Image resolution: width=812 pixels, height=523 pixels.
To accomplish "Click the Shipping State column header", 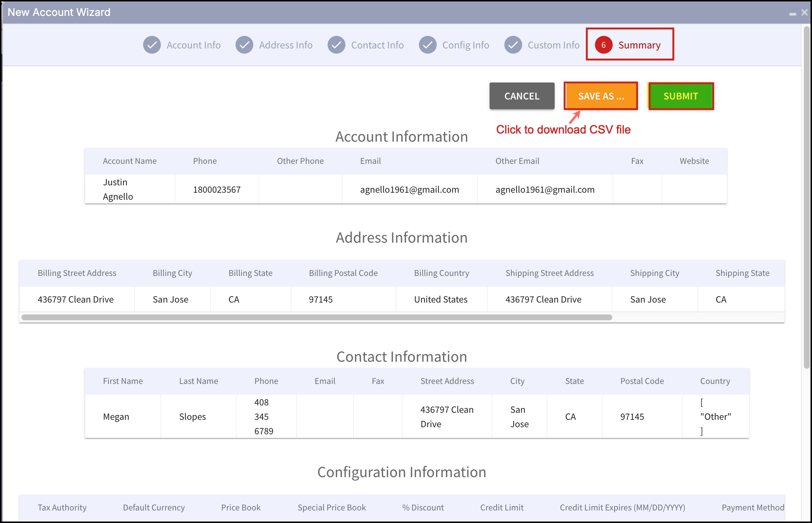I will coord(742,273).
